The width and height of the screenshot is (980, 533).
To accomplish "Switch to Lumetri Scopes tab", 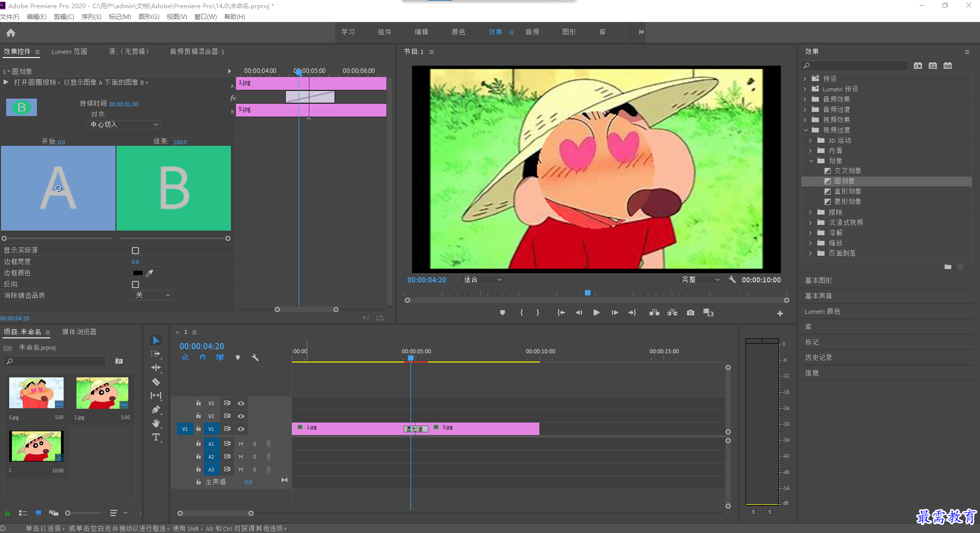I will pyautogui.click(x=69, y=52).
